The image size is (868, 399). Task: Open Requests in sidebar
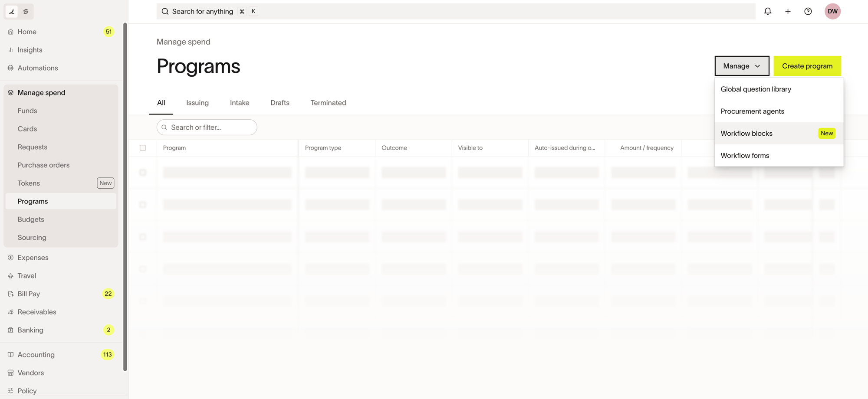tap(61, 147)
